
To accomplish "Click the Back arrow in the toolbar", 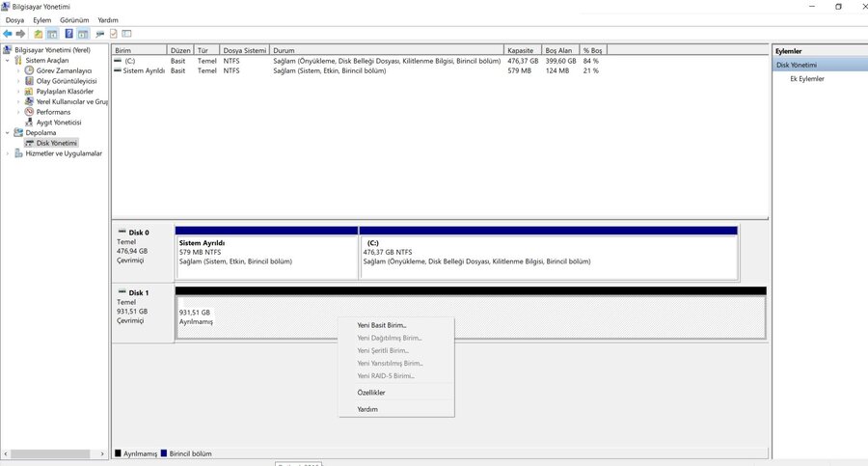I will [x=7, y=34].
